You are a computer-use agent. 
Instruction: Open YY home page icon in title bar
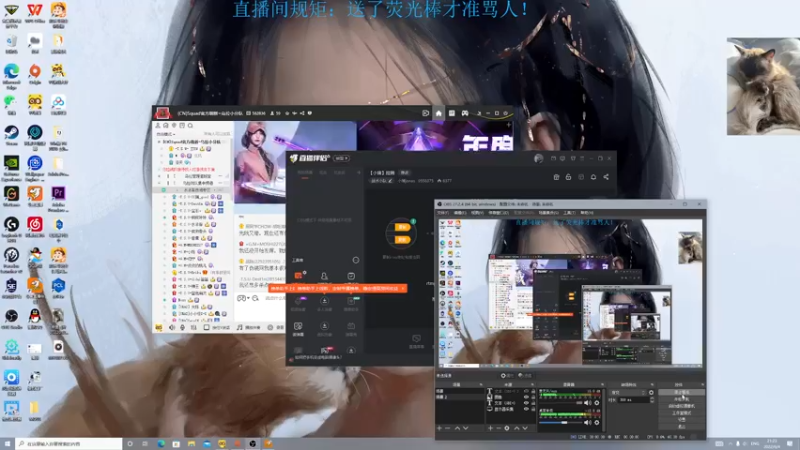(x=438, y=113)
